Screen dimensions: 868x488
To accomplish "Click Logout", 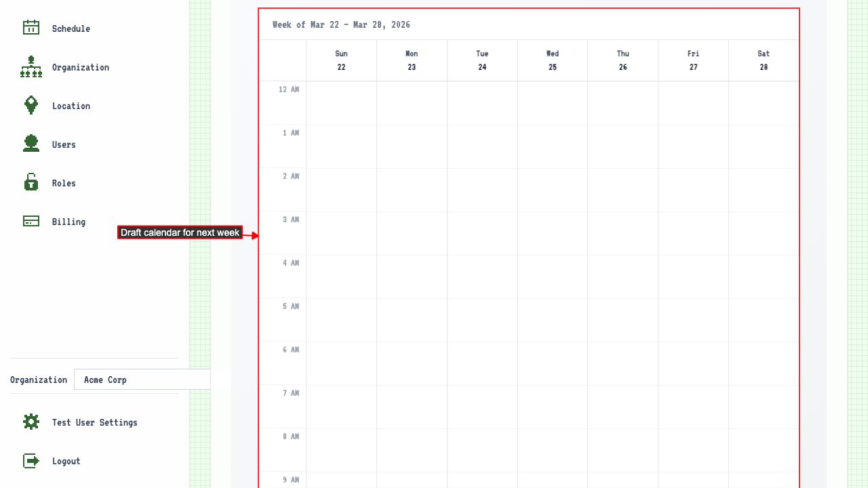I will pyautogui.click(x=66, y=460).
